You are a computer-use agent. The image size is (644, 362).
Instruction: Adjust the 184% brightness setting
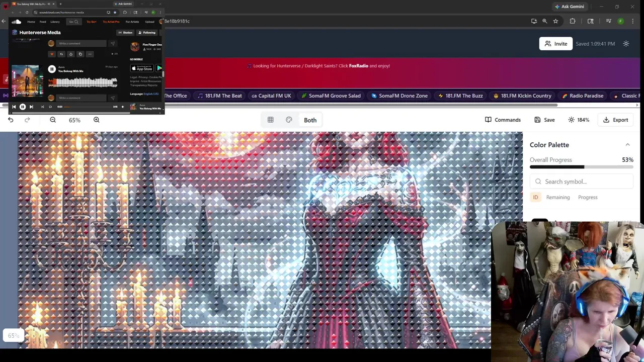tap(578, 120)
